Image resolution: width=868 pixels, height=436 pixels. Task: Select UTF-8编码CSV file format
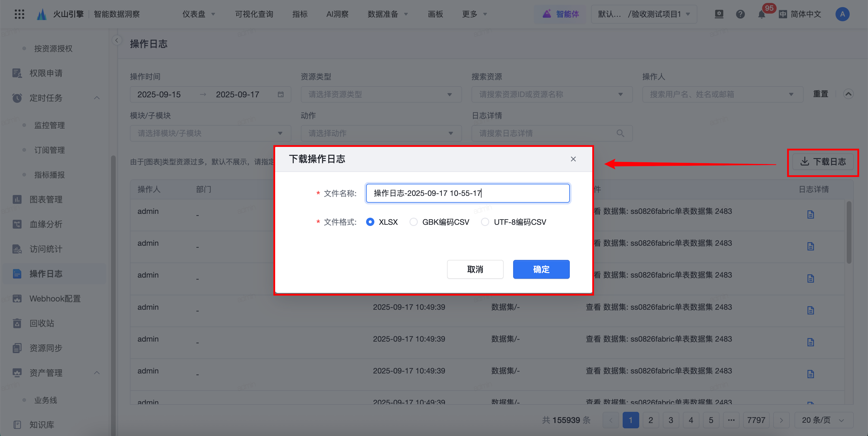point(485,222)
